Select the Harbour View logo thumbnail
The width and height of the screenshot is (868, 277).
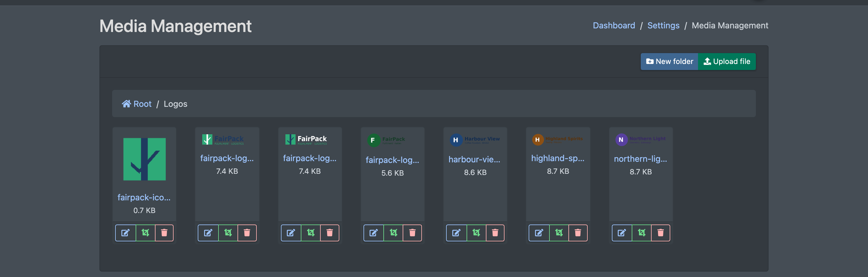click(475, 140)
